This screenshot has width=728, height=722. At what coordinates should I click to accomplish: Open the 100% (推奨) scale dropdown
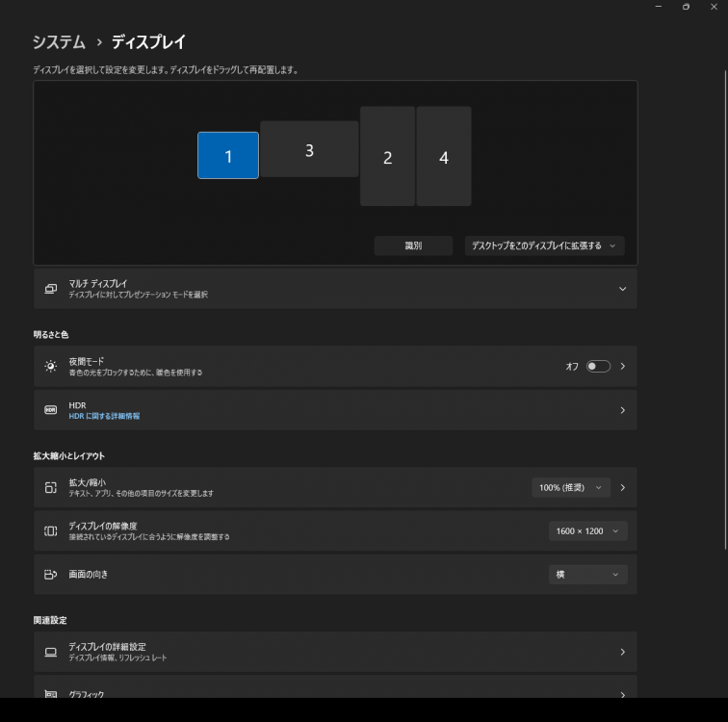[x=571, y=488]
